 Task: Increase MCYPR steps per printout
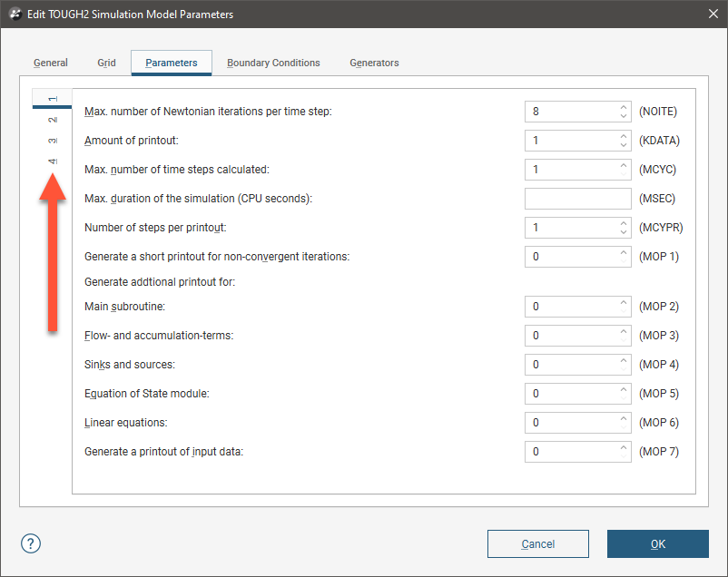tap(624, 223)
